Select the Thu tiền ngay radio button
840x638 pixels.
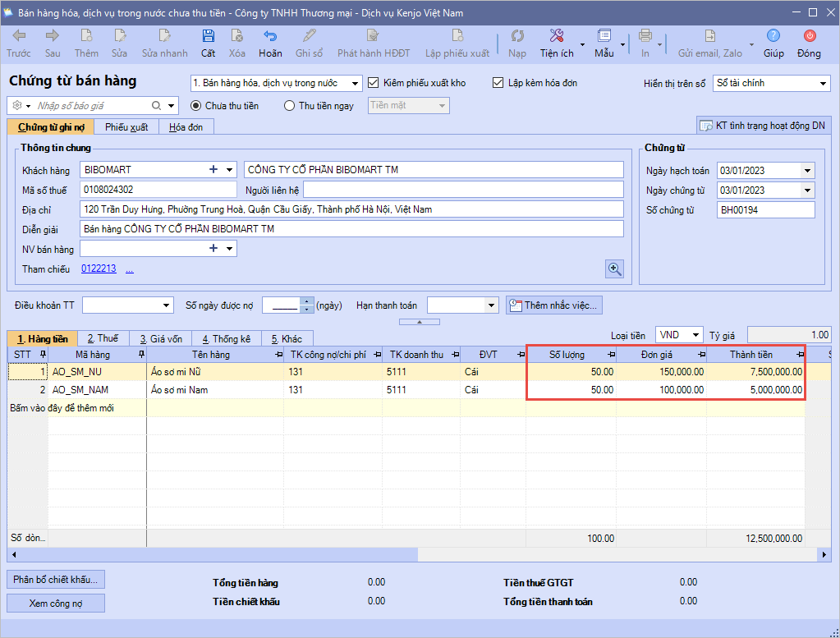289,106
